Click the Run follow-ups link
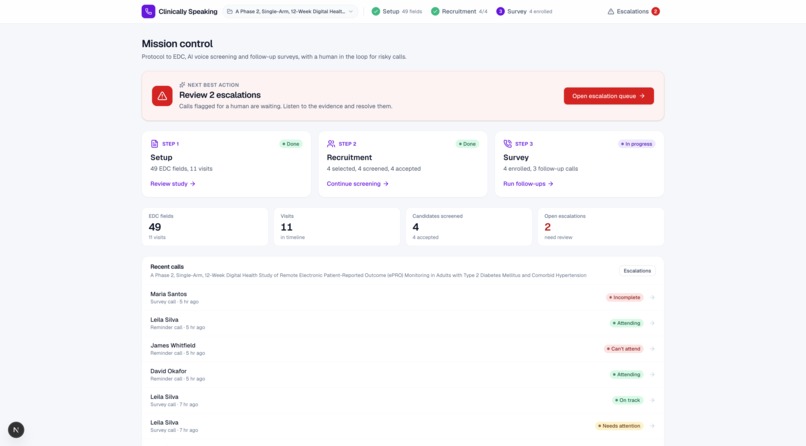806x446 pixels. pyautogui.click(x=528, y=183)
